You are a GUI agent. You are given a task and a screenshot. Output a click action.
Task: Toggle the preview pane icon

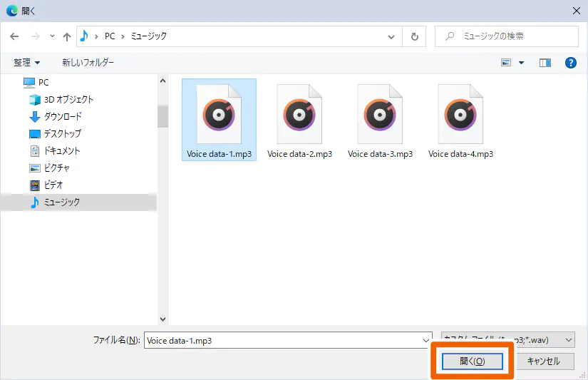[545, 63]
